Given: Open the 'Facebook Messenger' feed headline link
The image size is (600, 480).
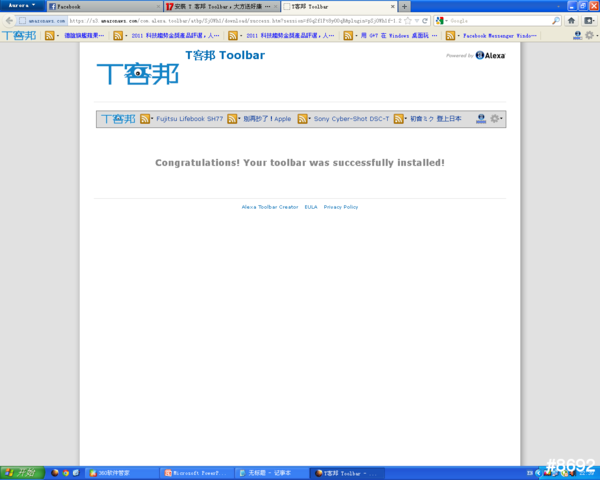Looking at the screenshot, I should pos(500,36).
